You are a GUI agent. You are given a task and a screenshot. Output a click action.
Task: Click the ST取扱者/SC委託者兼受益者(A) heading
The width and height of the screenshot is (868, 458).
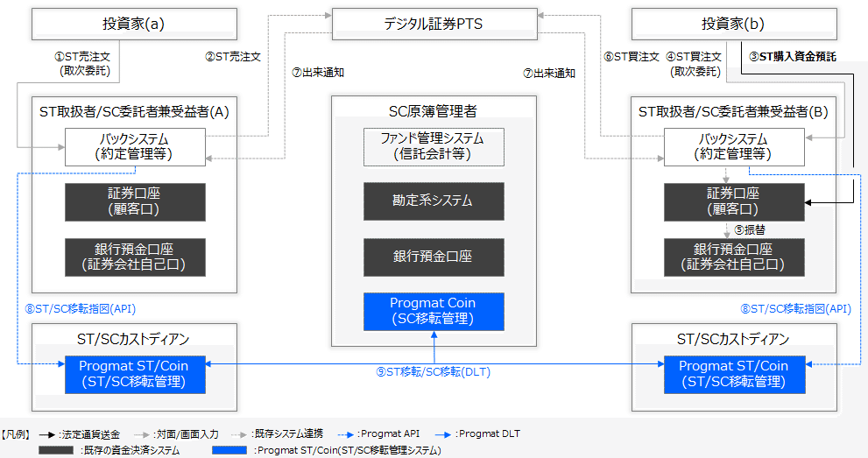(134, 112)
